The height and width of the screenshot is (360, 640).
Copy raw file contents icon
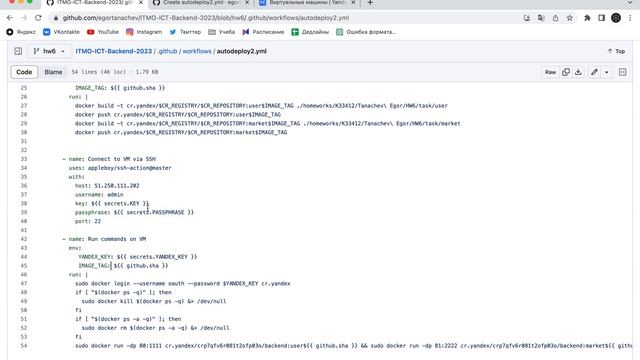566,72
